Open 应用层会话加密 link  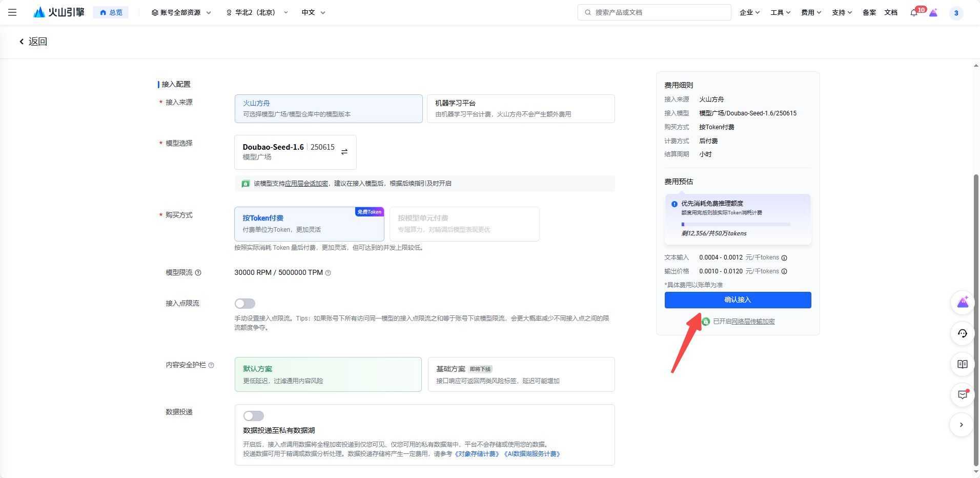[307, 184]
